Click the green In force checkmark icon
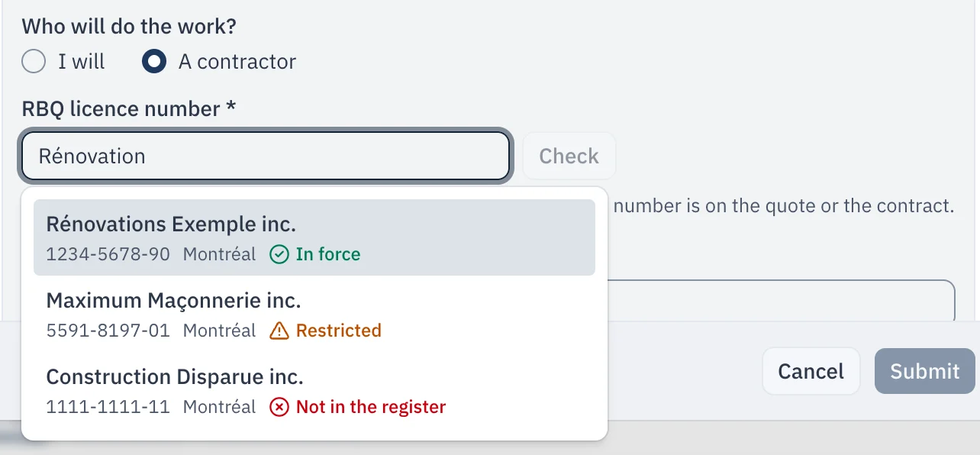The height and width of the screenshot is (455, 980). pos(279,254)
